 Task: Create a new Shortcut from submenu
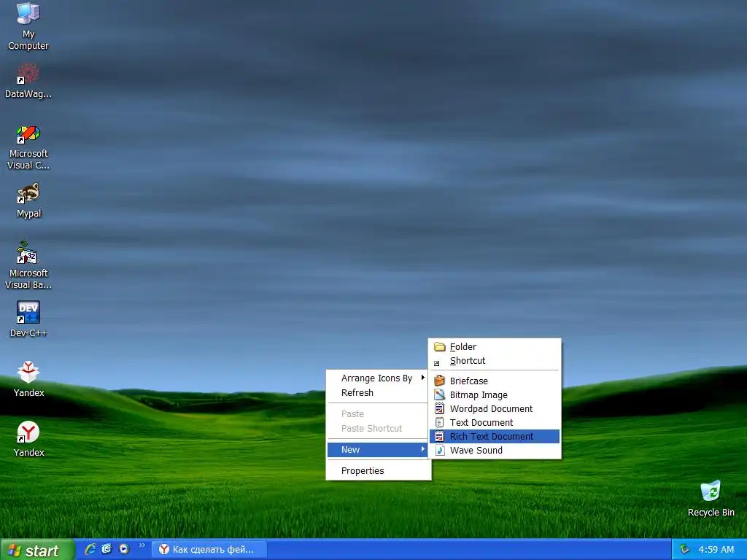click(x=495, y=361)
